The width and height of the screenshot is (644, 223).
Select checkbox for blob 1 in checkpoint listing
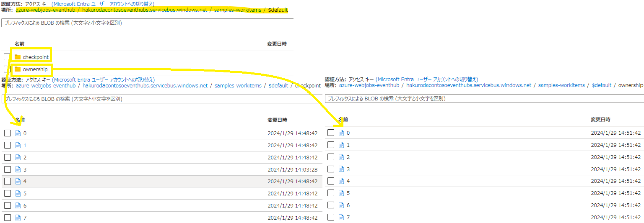[x=8, y=145]
